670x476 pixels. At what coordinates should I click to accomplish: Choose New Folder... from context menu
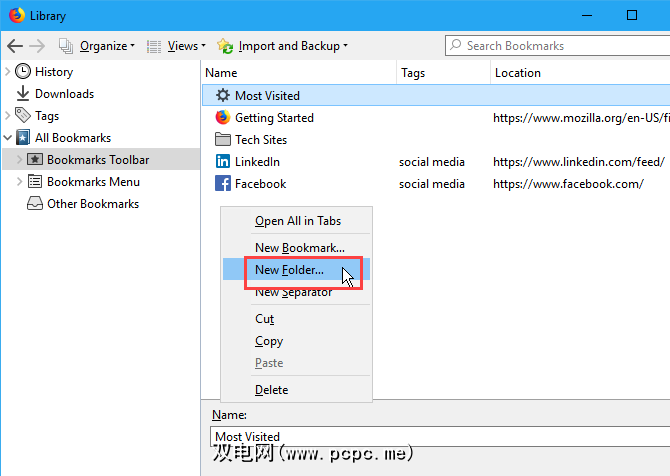pos(289,270)
